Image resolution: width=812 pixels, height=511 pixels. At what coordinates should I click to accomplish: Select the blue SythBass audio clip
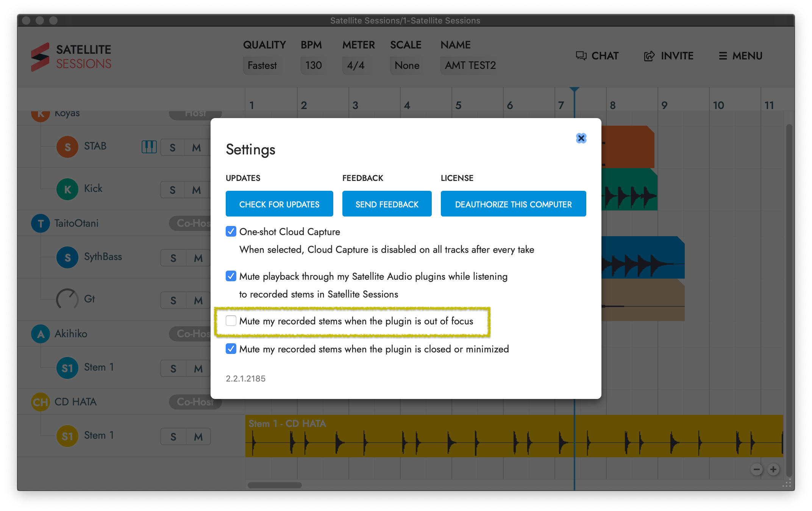(x=643, y=257)
